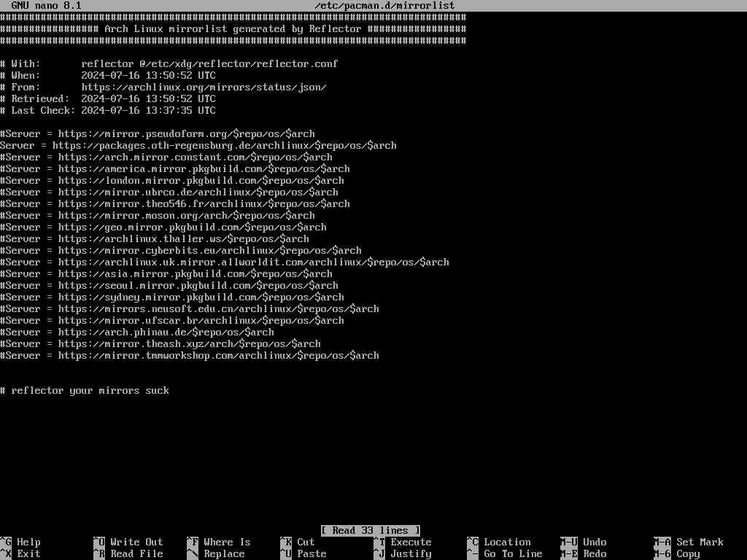
Task: Click the sydney.mirror.pkgbuild.com server line
Action: click(172, 297)
